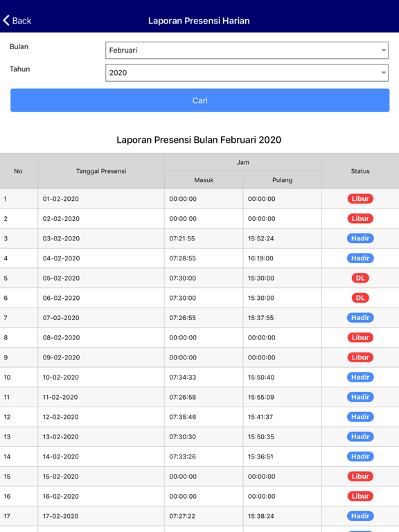Go back using the Back label

coord(21,21)
